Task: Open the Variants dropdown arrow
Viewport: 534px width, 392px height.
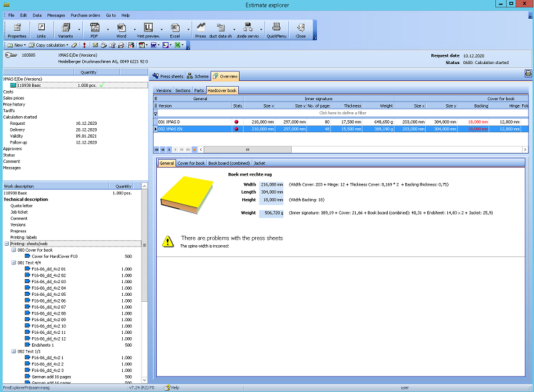Action: (x=79, y=29)
